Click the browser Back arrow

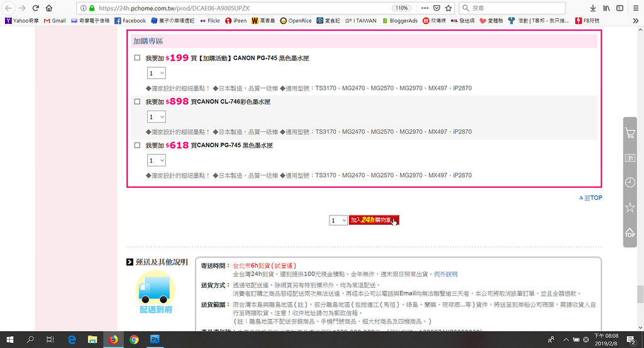[8, 8]
